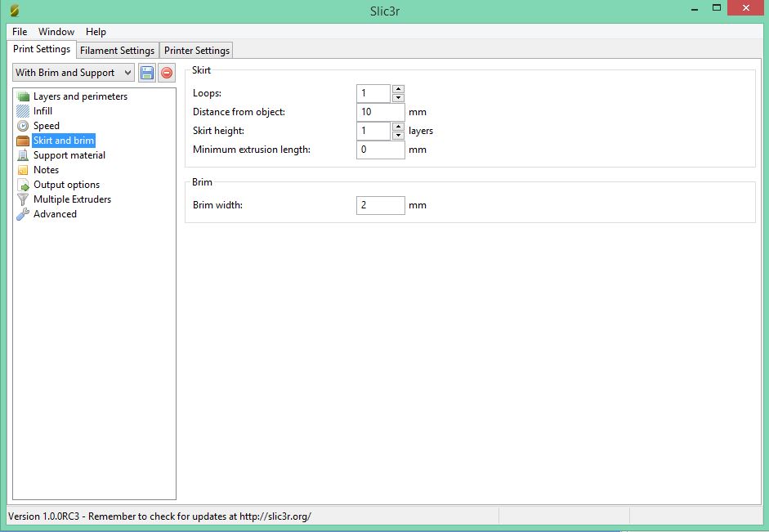This screenshot has width=769, height=532.
Task: Select Layers and perimeters in sidebar
Action: click(80, 96)
